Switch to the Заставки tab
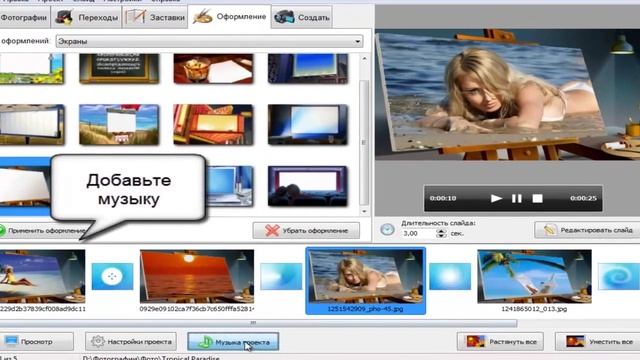The width and height of the screenshot is (640, 360). pos(155,18)
